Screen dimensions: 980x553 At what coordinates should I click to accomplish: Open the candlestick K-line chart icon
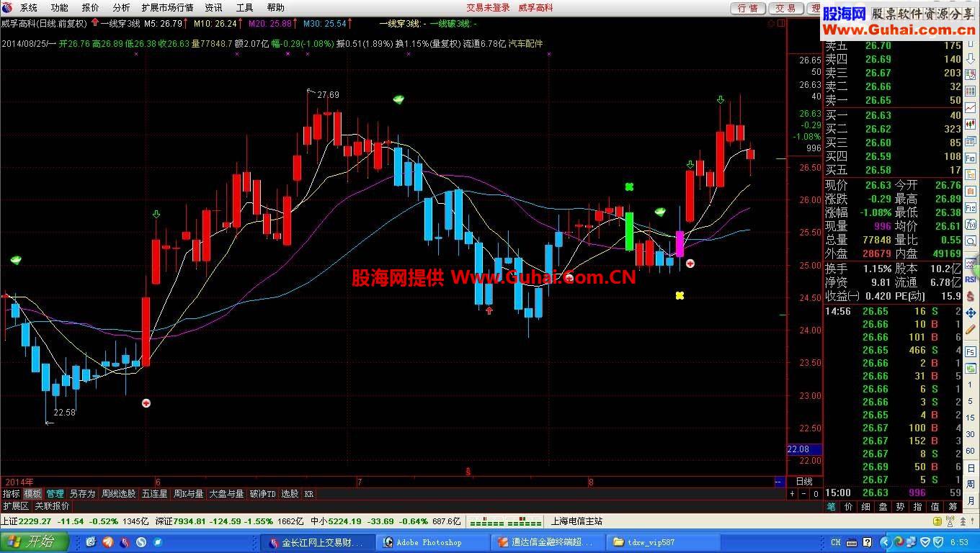(971, 125)
